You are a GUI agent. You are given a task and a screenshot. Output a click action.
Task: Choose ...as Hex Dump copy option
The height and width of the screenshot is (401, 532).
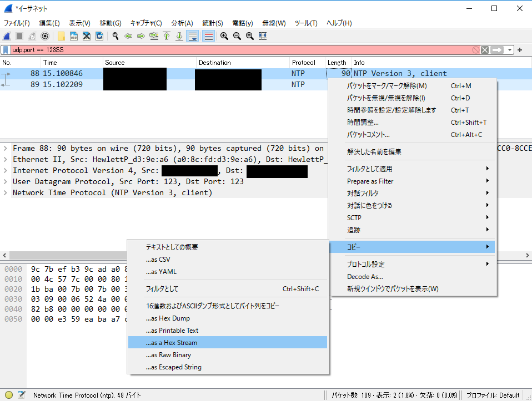coord(227,318)
